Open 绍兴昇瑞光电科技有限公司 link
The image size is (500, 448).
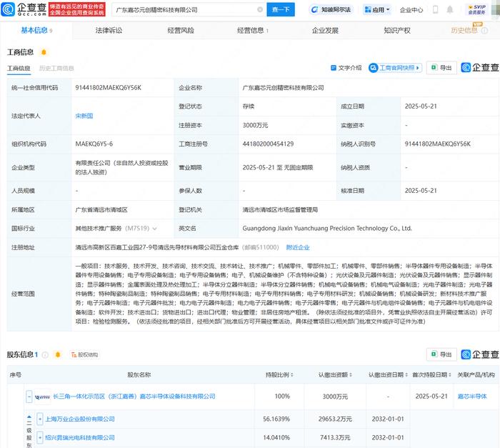[80, 438]
